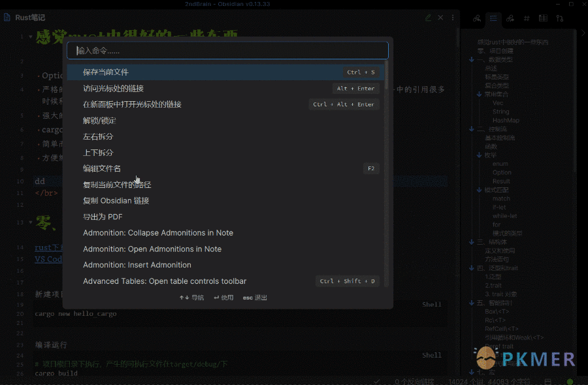Viewport: 588px width, 385px height.
Task: Click the 0 个反向链接 backlinks status entry
Action: point(414,382)
